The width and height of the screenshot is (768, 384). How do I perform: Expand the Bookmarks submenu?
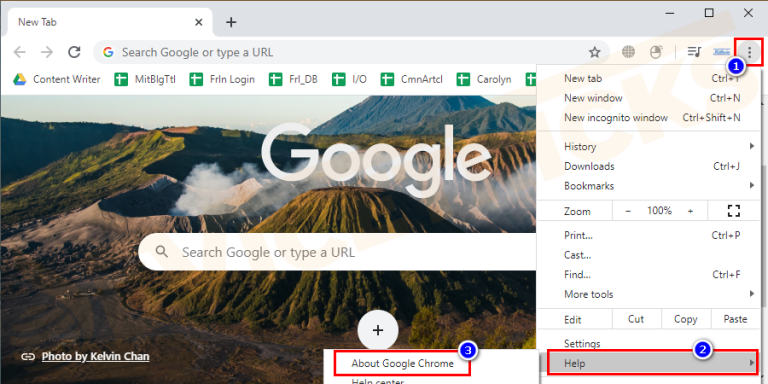click(649, 186)
